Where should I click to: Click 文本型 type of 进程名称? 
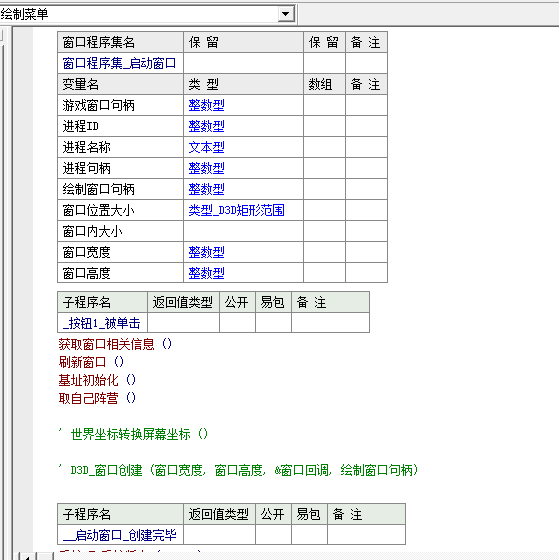[x=206, y=148]
